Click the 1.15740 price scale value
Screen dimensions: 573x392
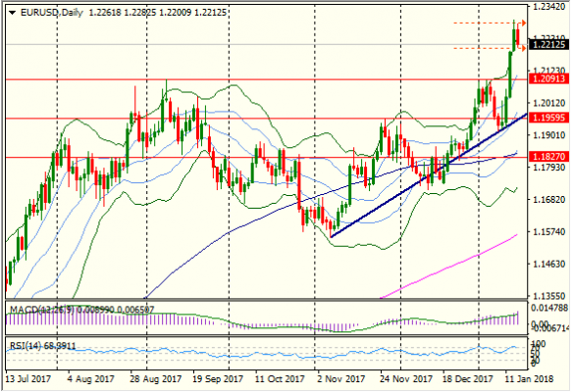549,231
